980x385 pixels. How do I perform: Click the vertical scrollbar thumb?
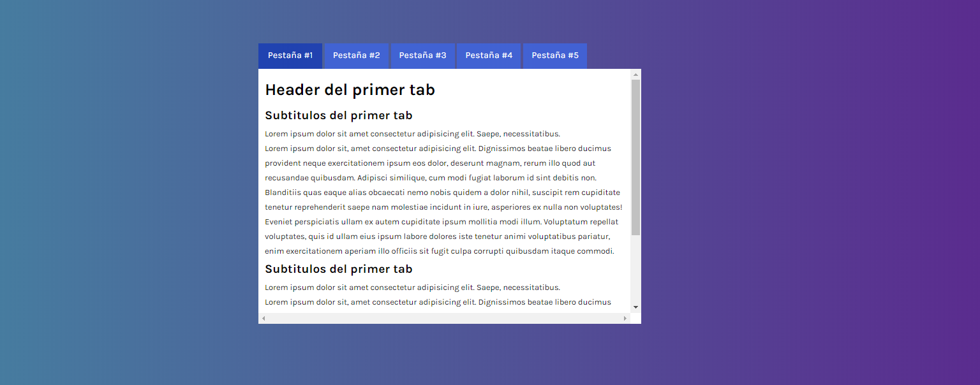click(635, 157)
